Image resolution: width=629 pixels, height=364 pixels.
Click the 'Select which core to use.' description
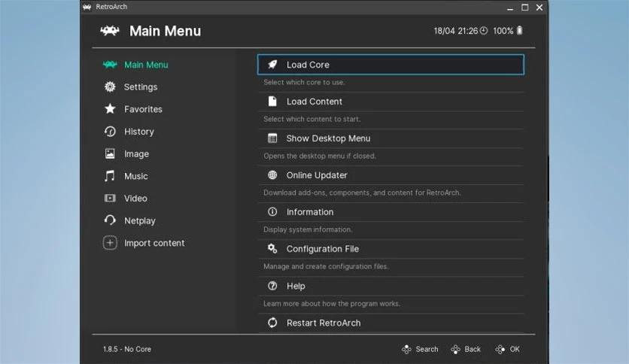point(304,82)
